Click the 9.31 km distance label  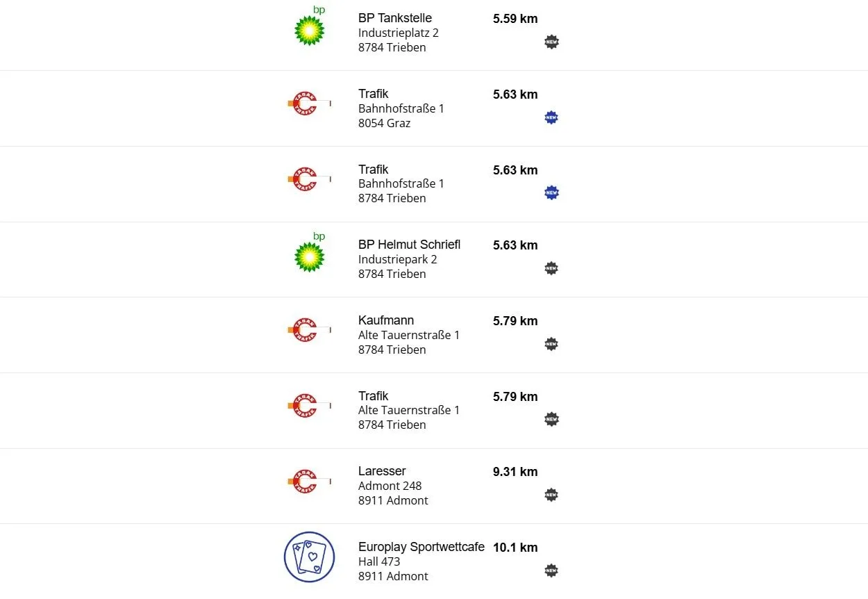pos(515,472)
